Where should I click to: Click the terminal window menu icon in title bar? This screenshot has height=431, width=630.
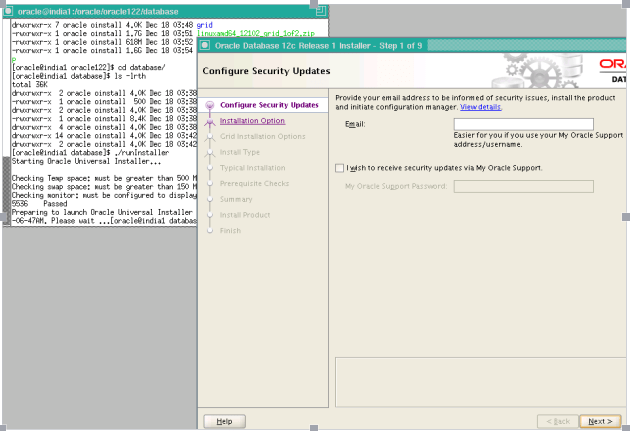point(8,11)
